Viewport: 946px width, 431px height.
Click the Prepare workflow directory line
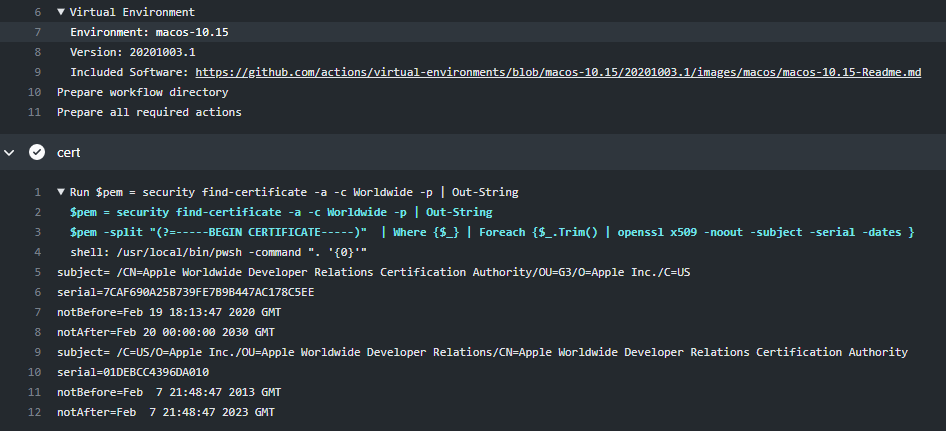(142, 92)
